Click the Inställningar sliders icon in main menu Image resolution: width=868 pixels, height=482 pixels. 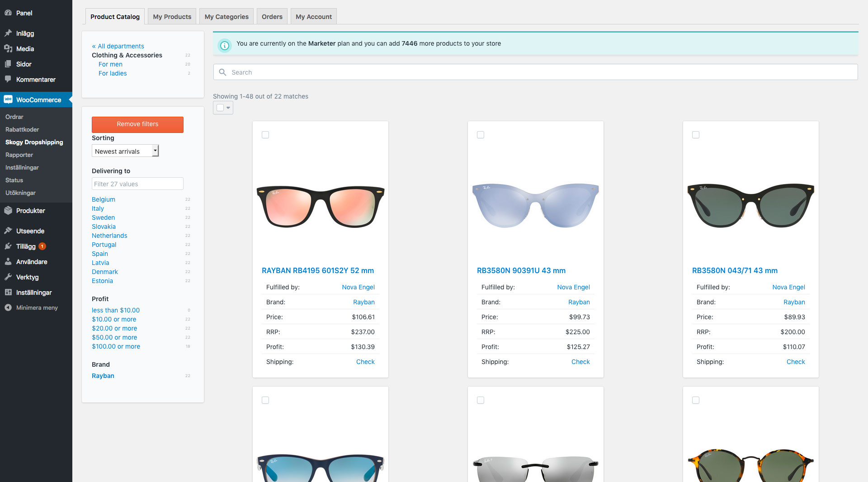coord(8,292)
